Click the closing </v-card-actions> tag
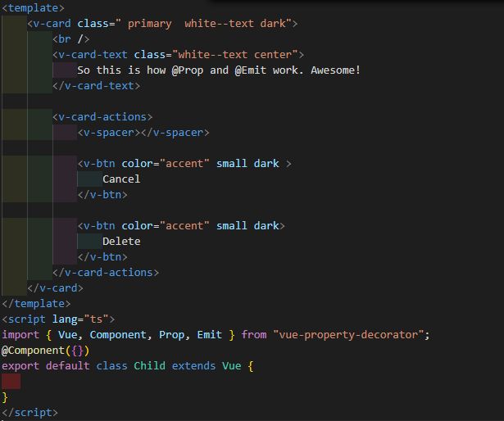504x421 pixels. (106, 273)
